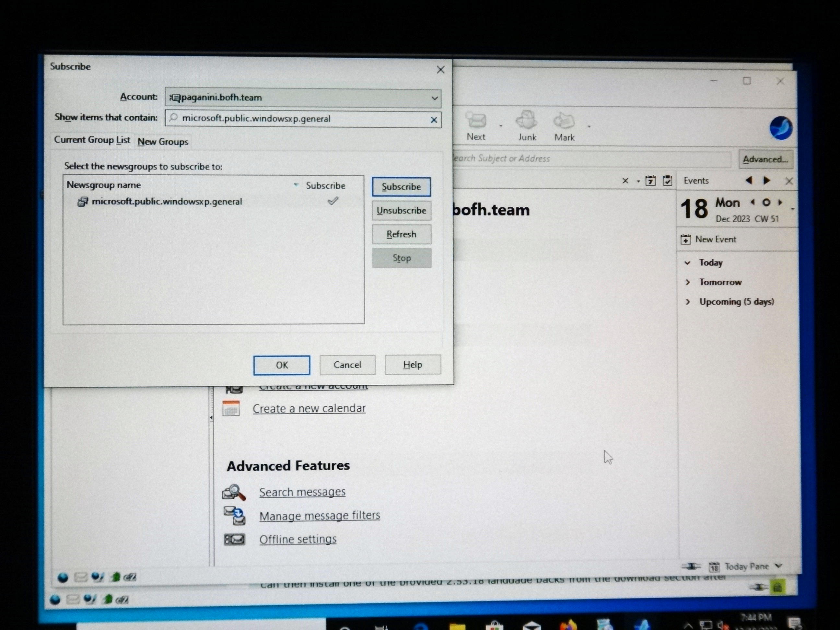This screenshot has height=630, width=840.
Task: Click the Stop button
Action: point(402,258)
